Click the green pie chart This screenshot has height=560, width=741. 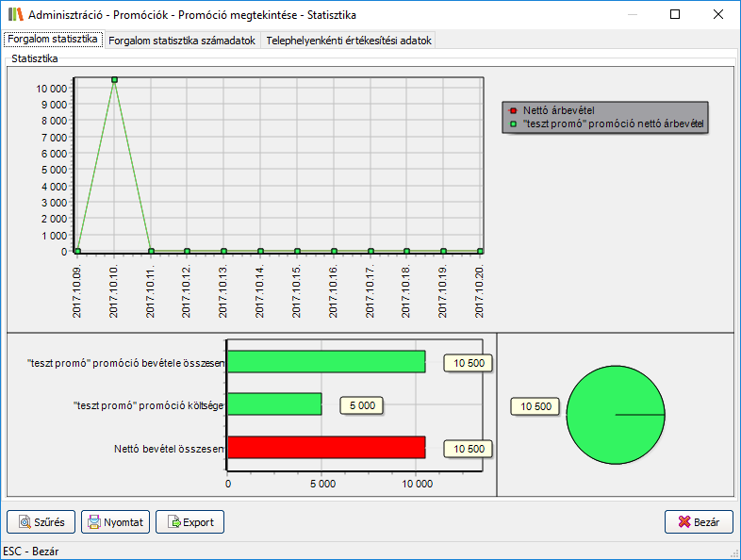(615, 415)
